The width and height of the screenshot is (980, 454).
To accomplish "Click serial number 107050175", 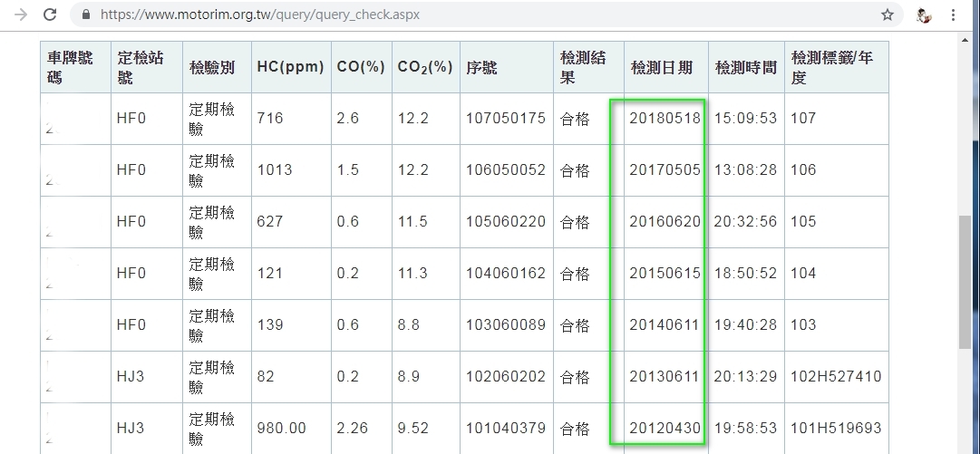I will coord(506,118).
